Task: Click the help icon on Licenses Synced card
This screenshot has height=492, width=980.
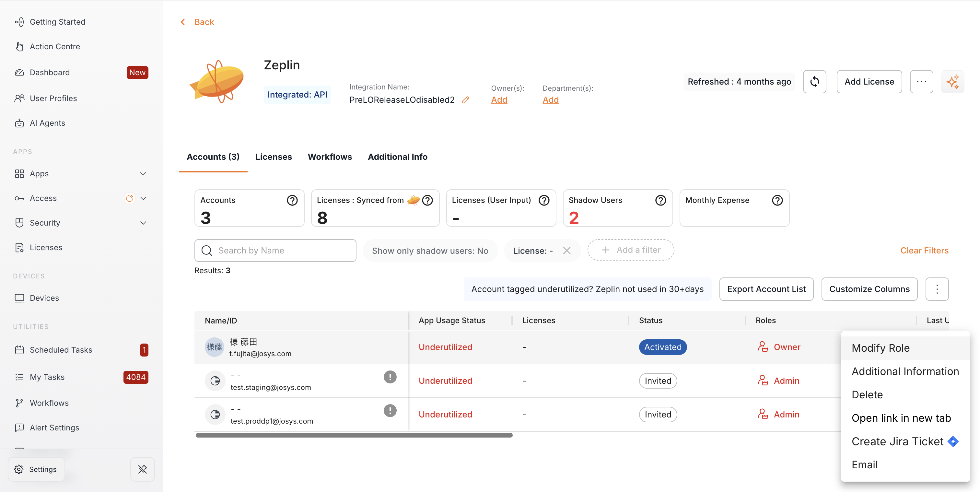Action: [427, 200]
